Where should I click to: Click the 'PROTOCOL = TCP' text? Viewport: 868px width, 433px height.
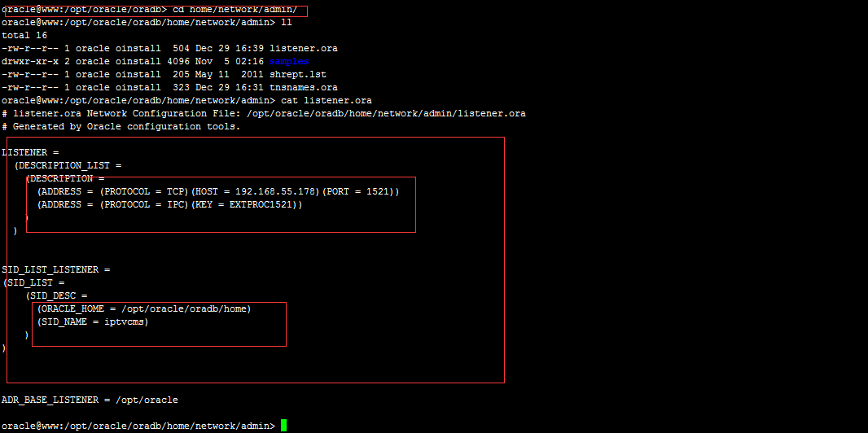(144, 192)
